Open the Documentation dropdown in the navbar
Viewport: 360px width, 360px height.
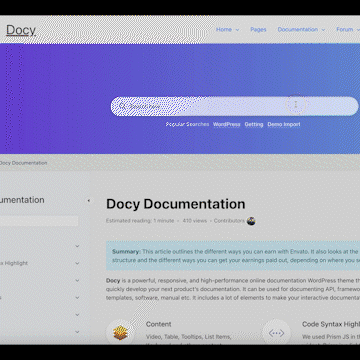click(x=301, y=29)
